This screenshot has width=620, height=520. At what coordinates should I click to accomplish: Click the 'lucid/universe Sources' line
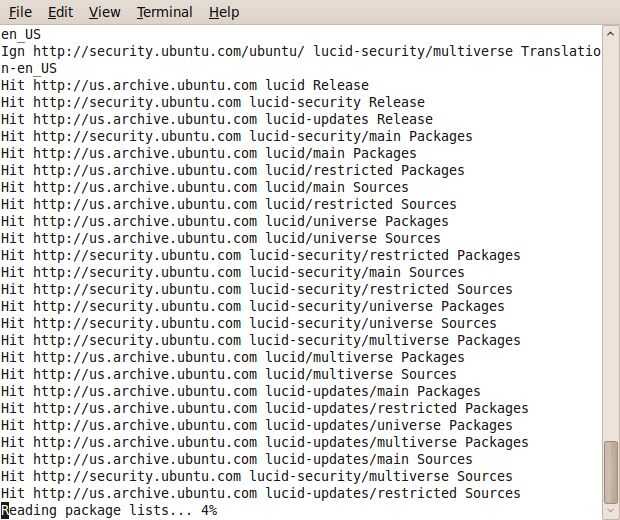point(220,238)
